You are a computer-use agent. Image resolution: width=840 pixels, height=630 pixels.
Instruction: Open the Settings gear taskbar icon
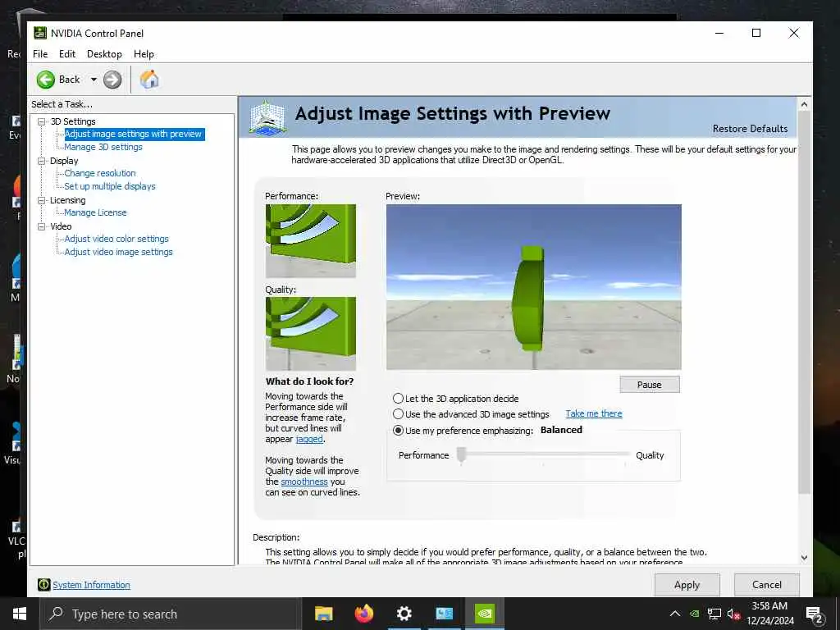pos(404,614)
